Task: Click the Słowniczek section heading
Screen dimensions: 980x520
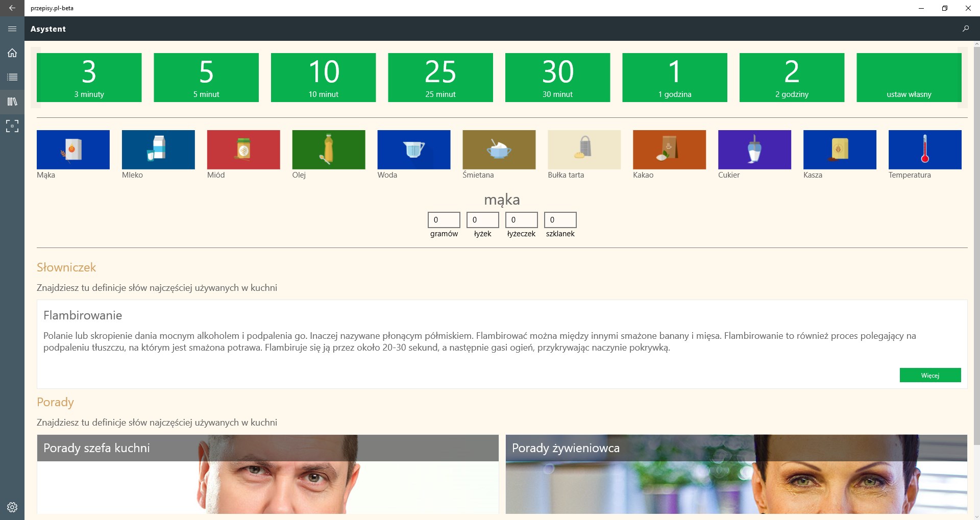Action: click(x=66, y=267)
